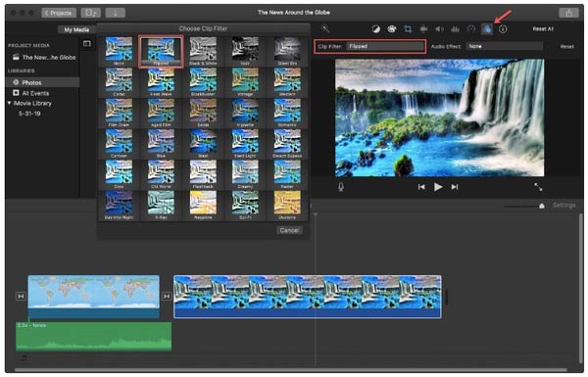Image resolution: width=588 pixels, height=377 pixels.
Task: Click the waterfall preview in viewer
Action: [x=439, y=118]
